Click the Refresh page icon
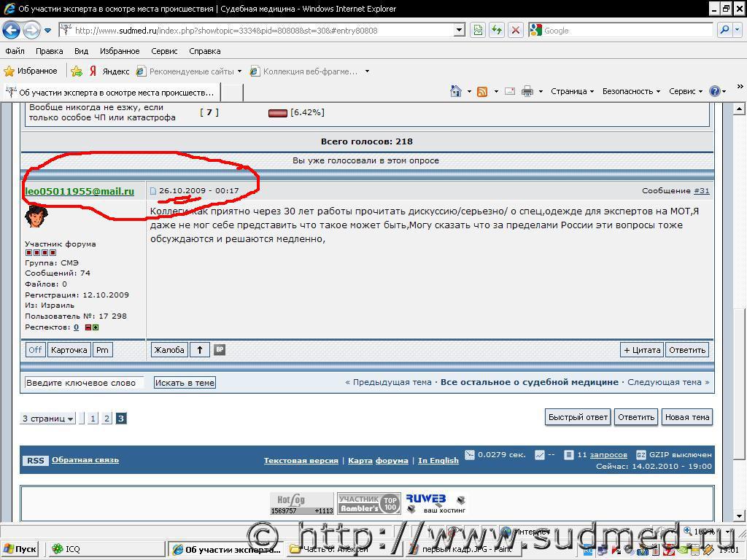The height and width of the screenshot is (560, 747). click(x=497, y=30)
